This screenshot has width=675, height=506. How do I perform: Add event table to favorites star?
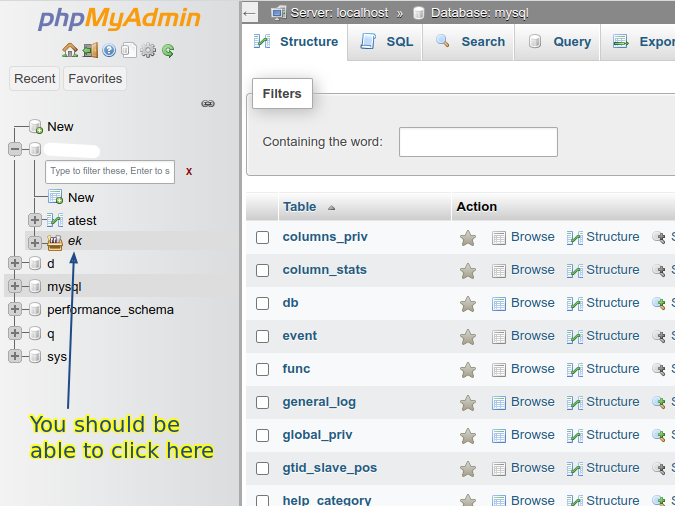click(468, 337)
